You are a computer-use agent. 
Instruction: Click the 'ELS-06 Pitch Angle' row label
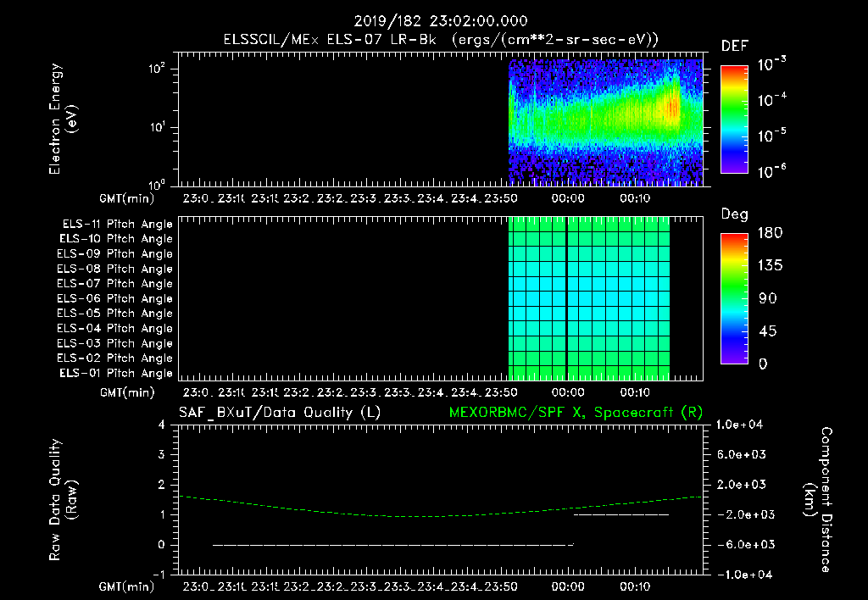(115, 298)
